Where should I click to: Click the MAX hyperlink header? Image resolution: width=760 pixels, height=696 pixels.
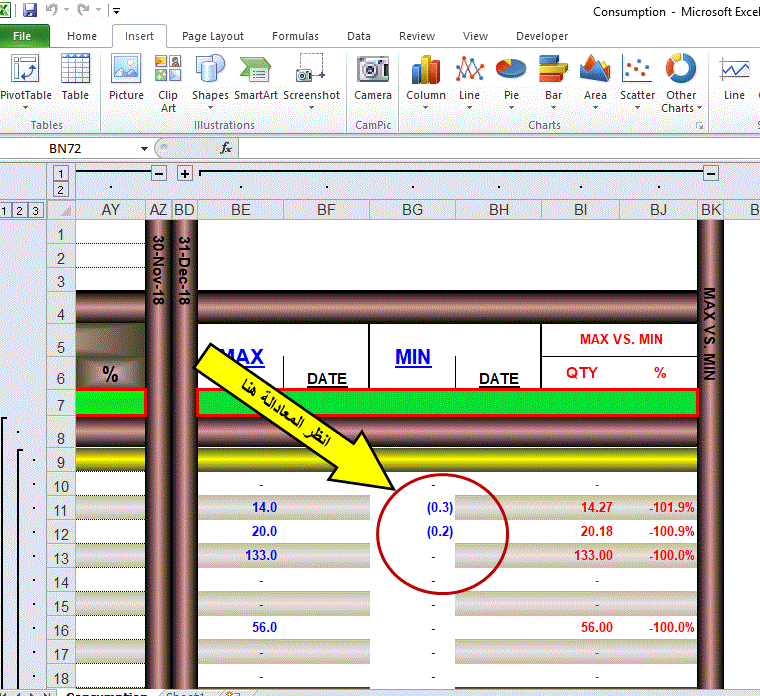click(x=241, y=357)
